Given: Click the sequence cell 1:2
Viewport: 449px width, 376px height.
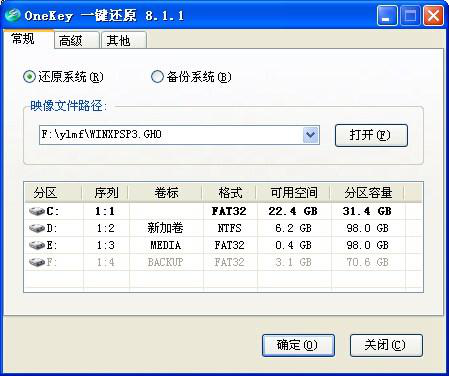Looking at the screenshot, I should [x=105, y=228].
